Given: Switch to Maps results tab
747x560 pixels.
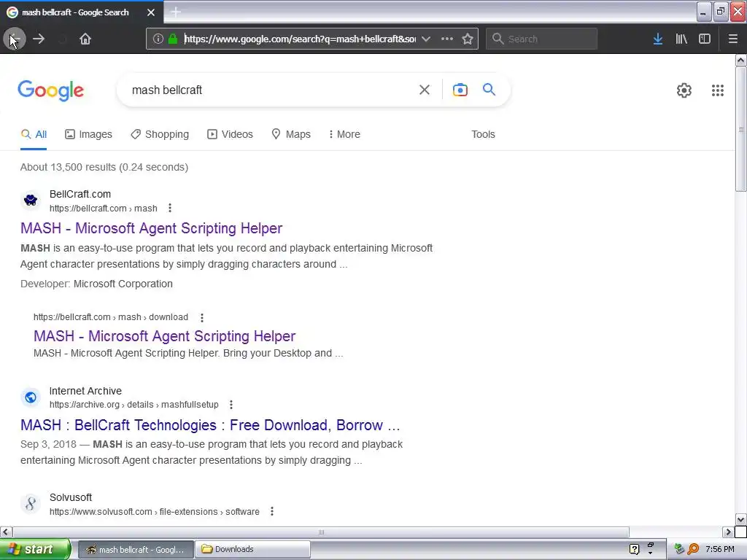Looking at the screenshot, I should 291,134.
